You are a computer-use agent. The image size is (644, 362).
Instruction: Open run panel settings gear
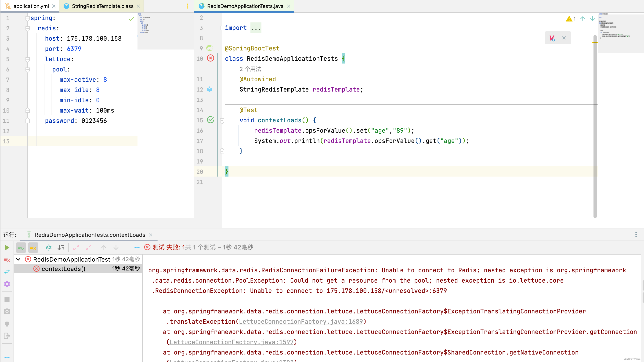click(x=7, y=284)
